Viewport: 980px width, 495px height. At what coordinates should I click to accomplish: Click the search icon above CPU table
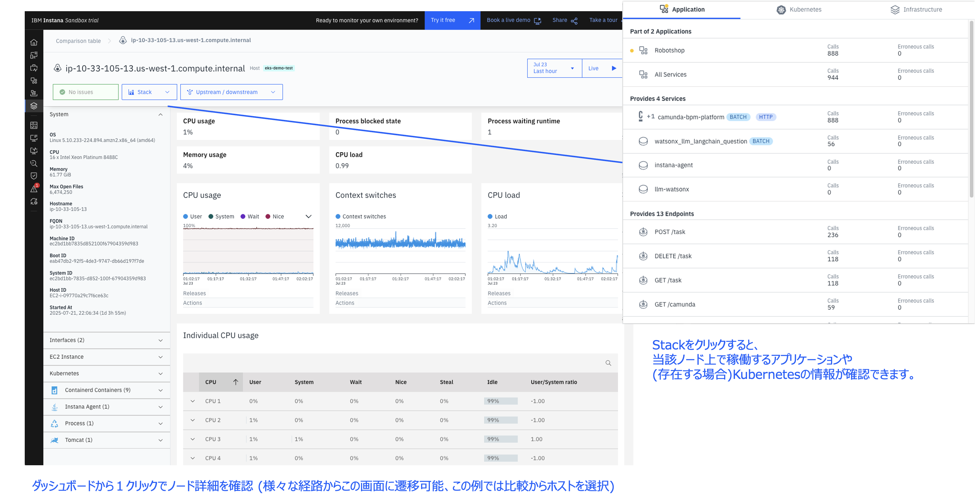click(x=608, y=363)
